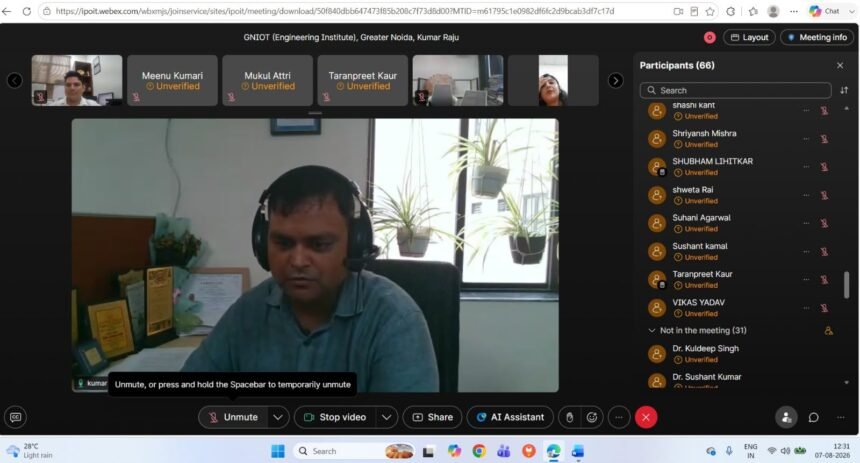
Task: Open audio options arrow beside Unmute
Action: click(x=278, y=417)
